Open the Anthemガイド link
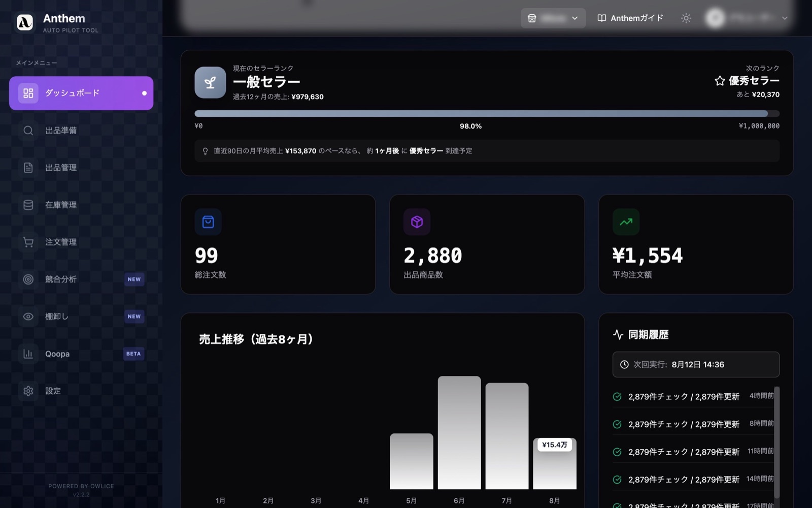 tap(631, 18)
